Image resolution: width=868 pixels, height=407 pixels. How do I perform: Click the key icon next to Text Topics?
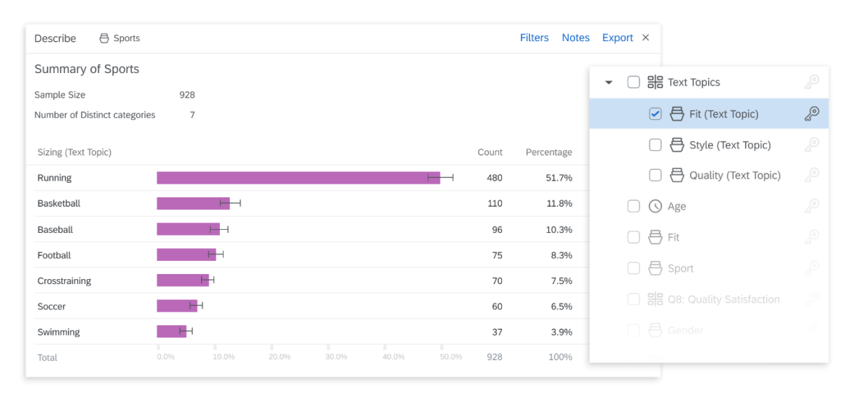tap(812, 82)
